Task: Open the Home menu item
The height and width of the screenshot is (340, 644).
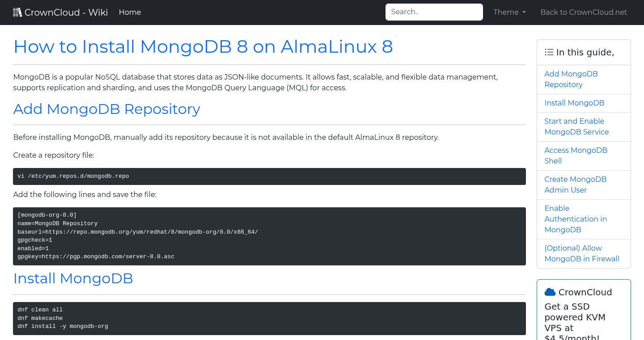Action: tap(130, 12)
